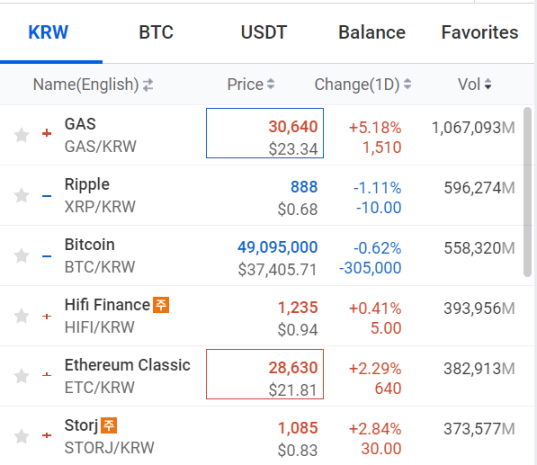Viewport: 537px width, 465px height.
Task: Mark Ethereum Classic as favorite
Action: pyautogui.click(x=21, y=376)
